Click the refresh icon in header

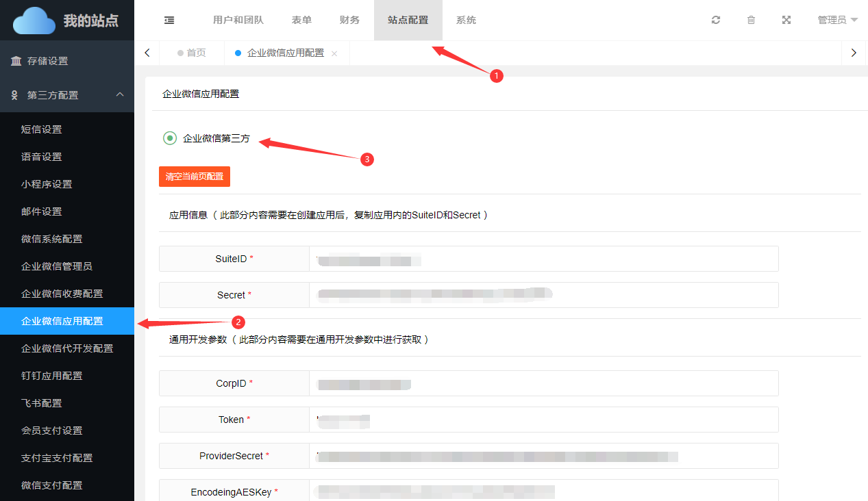click(x=716, y=21)
